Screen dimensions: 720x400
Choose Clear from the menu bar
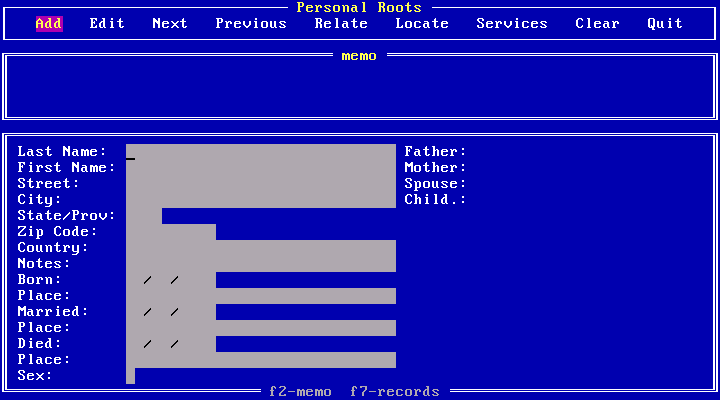pos(597,23)
